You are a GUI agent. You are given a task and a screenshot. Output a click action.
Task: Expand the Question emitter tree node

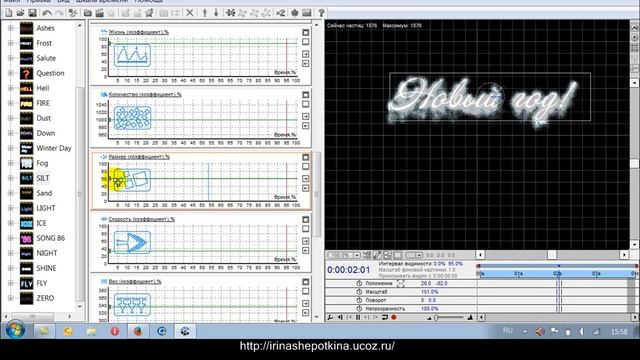point(11,73)
